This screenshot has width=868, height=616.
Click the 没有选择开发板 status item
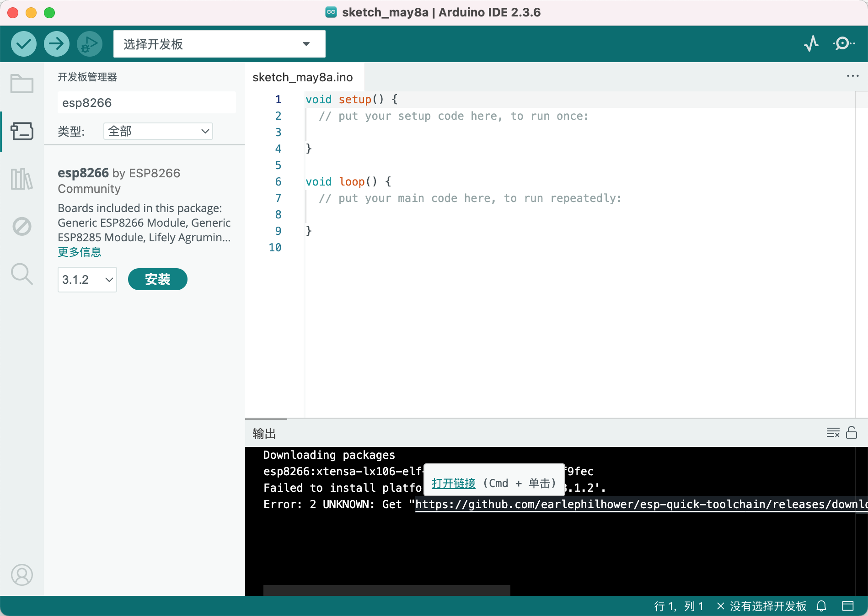pos(762,606)
